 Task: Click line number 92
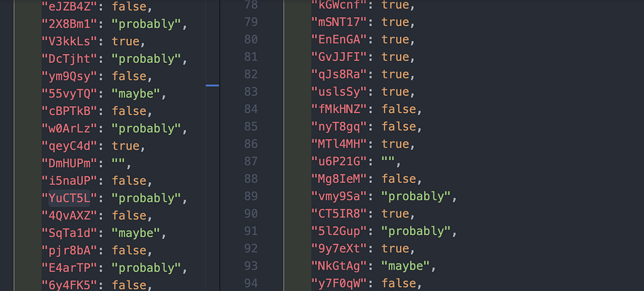coord(251,249)
